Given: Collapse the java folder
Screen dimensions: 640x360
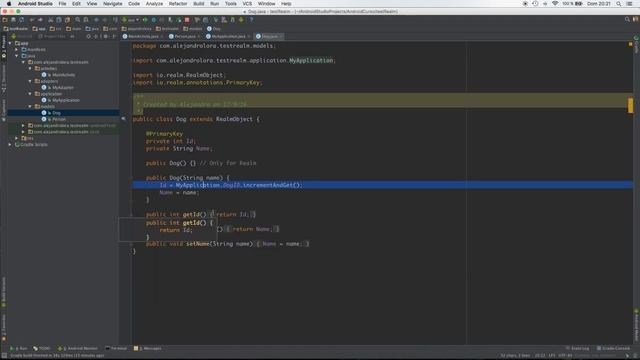Looking at the screenshot, I should pos(17,56).
